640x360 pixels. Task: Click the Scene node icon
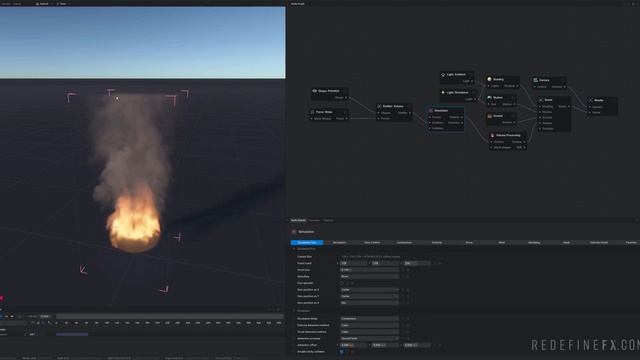click(541, 100)
